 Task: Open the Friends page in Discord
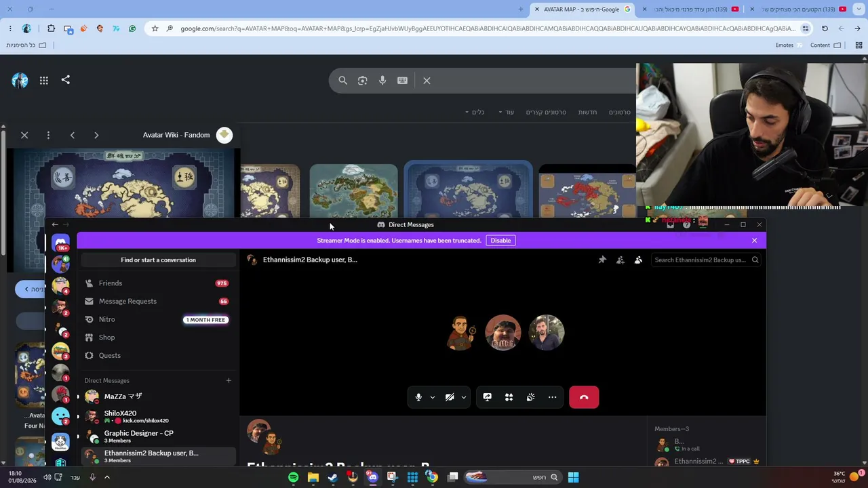pyautogui.click(x=158, y=283)
